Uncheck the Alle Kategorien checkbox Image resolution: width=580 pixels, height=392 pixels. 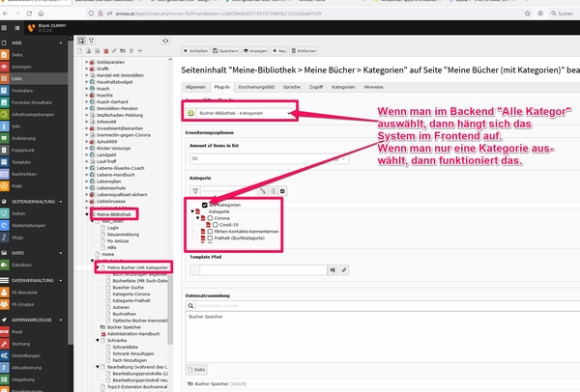[x=205, y=205]
